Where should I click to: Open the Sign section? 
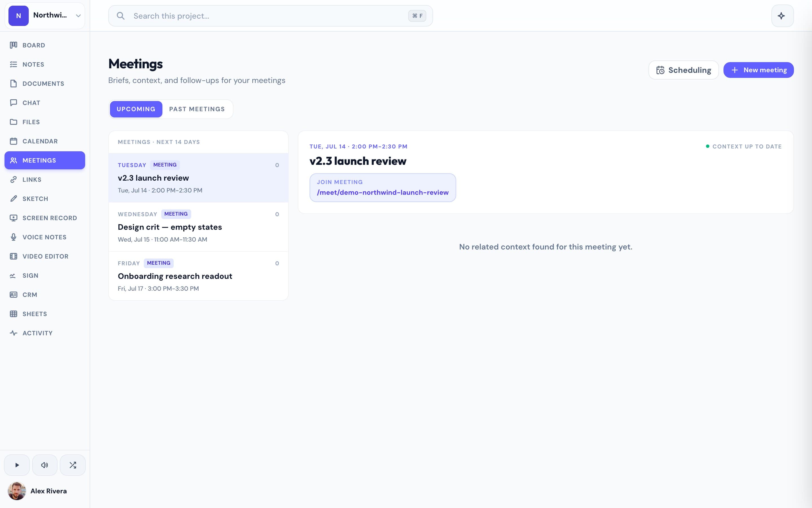tap(45, 275)
